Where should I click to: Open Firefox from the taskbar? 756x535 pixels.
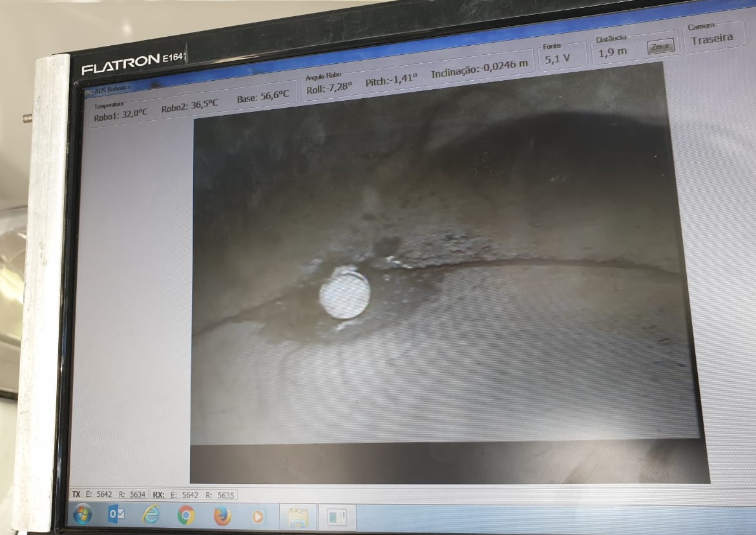coord(222,516)
